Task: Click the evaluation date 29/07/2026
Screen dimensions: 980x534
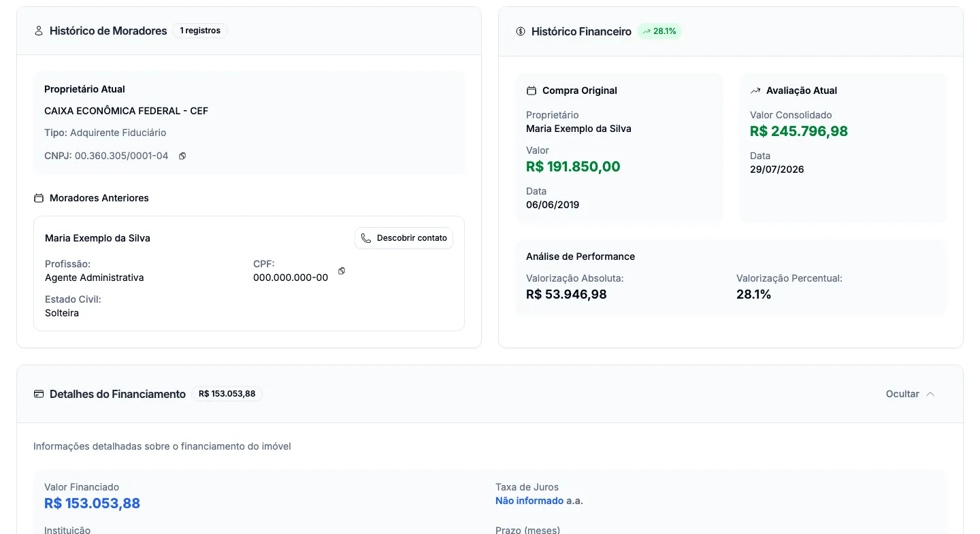Action: point(777,169)
